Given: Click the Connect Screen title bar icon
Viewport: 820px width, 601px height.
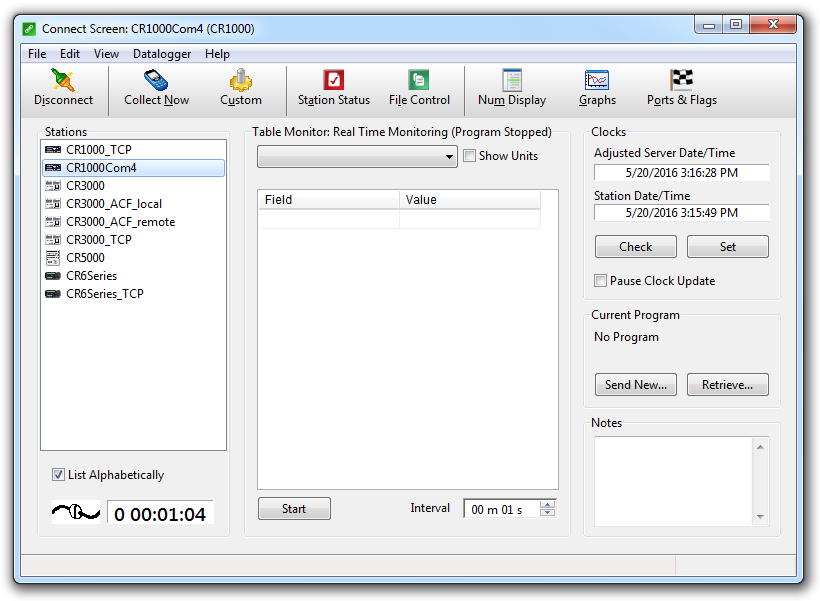Looking at the screenshot, I should pyautogui.click(x=29, y=29).
